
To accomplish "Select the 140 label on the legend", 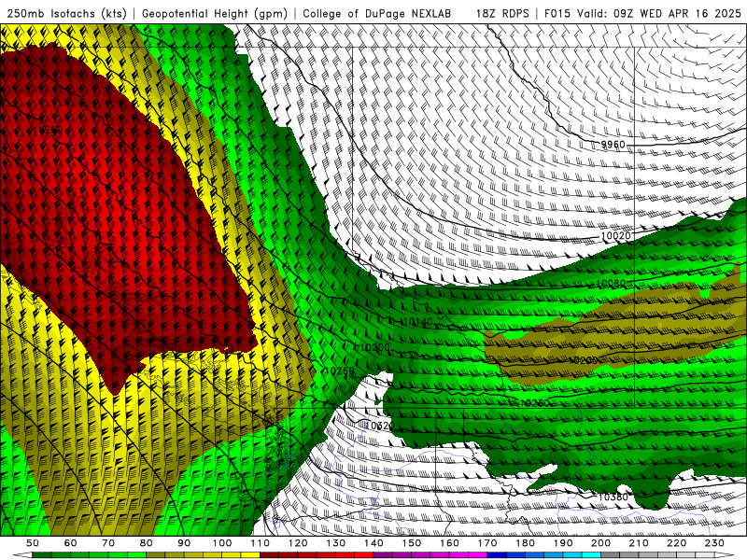I will [373, 543].
